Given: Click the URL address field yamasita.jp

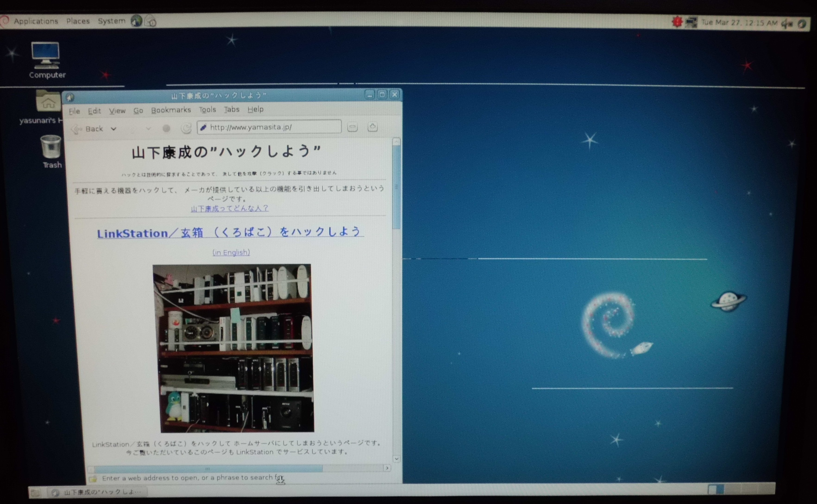Looking at the screenshot, I should [269, 127].
